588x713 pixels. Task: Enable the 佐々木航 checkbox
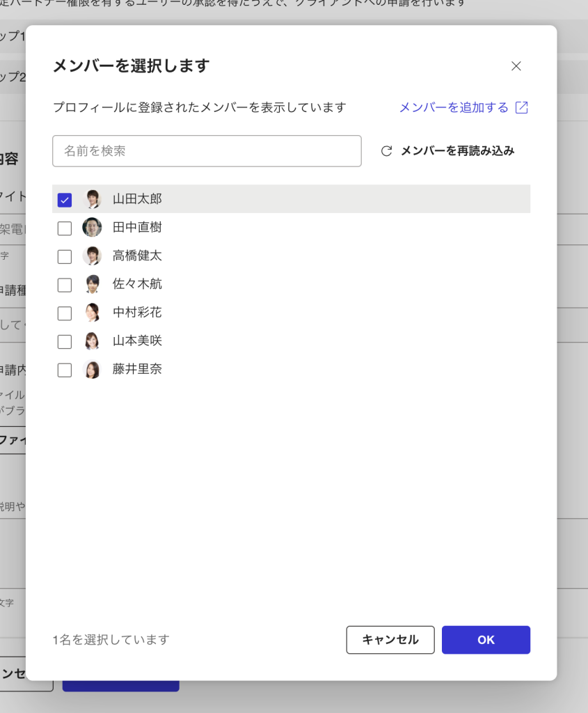(65, 285)
